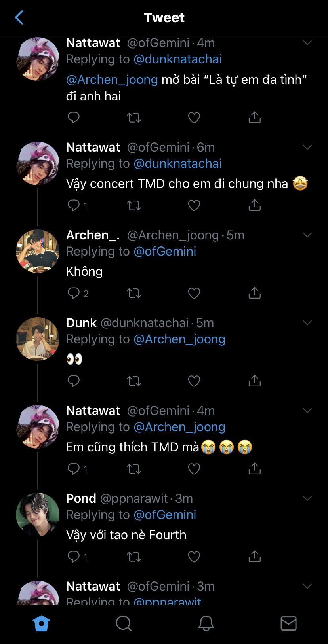Screen dimensions: 328x644
Task: Share Dunk's eyes emoji tweet
Action: click(254, 381)
